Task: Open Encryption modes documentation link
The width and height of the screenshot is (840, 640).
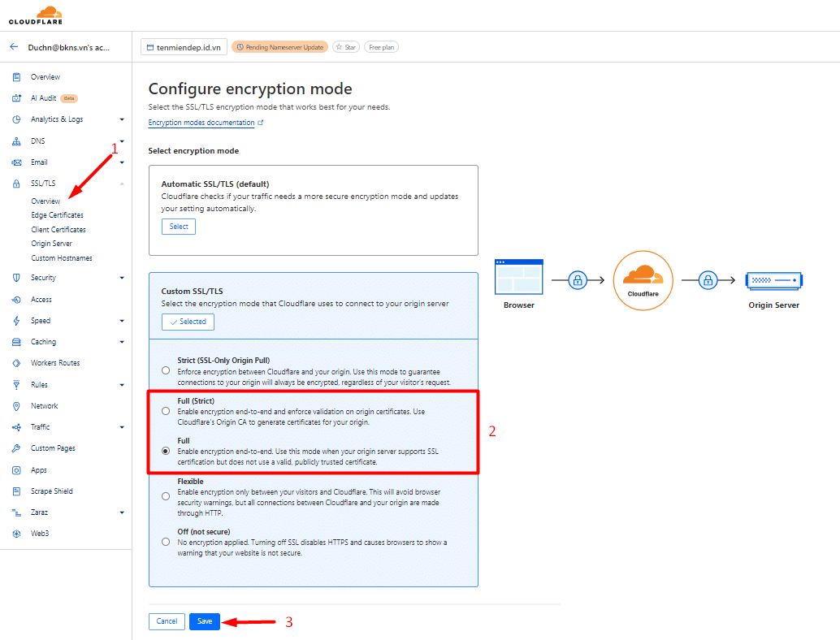Action: (x=201, y=123)
